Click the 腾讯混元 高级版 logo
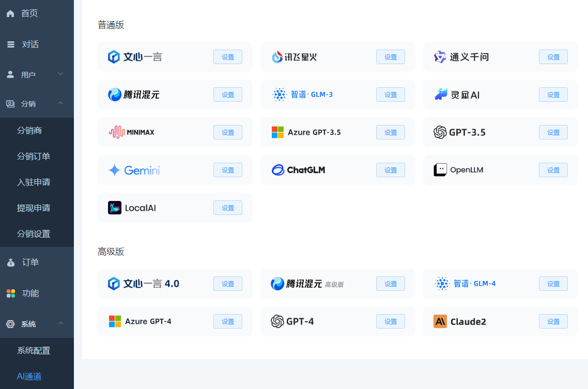Image resolution: width=588 pixels, height=389 pixels. (277, 284)
